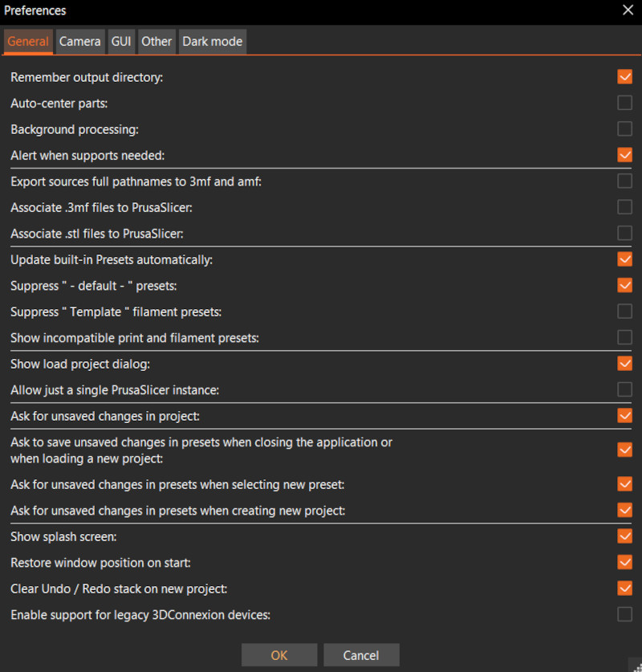
Task: Disable Remember output directory checkbox
Action: (624, 77)
